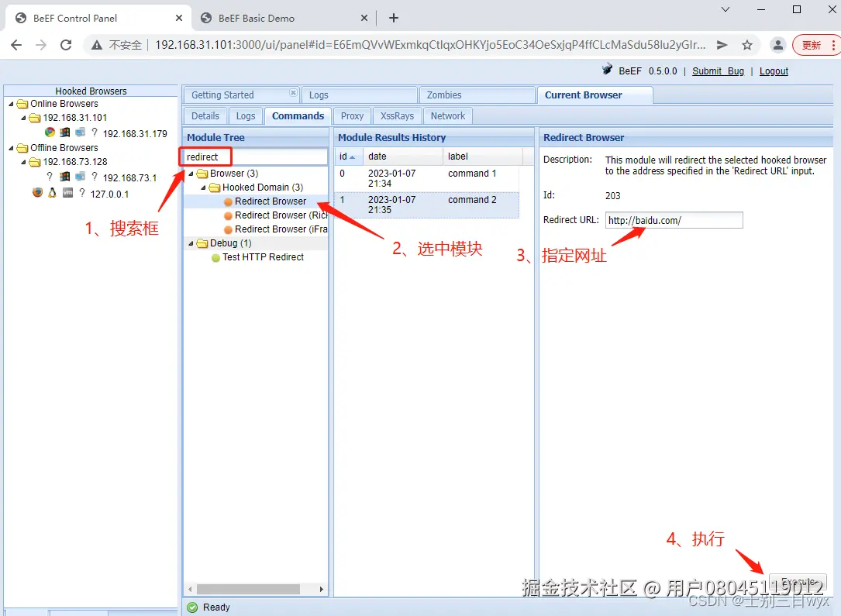Viewport: 841px width, 616px height.
Task: Click Windows OS icon beside 192.168.31.179
Action: tap(65, 132)
